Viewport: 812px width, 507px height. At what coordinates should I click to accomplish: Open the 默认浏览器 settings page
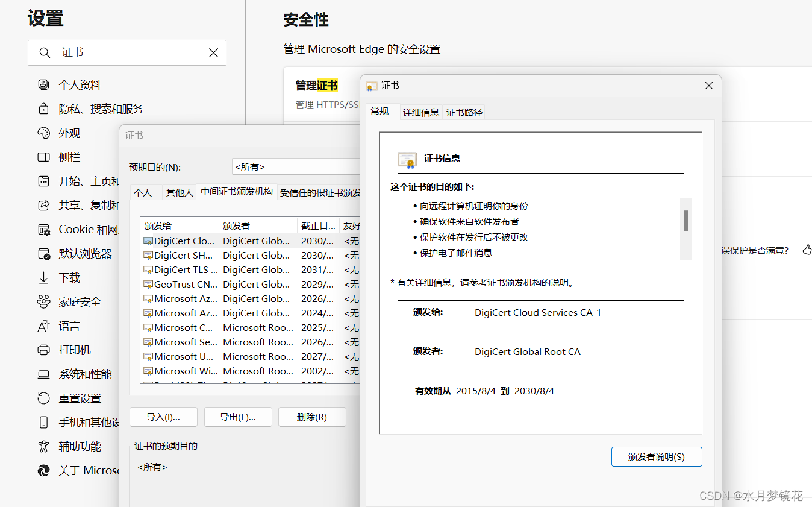(86, 254)
